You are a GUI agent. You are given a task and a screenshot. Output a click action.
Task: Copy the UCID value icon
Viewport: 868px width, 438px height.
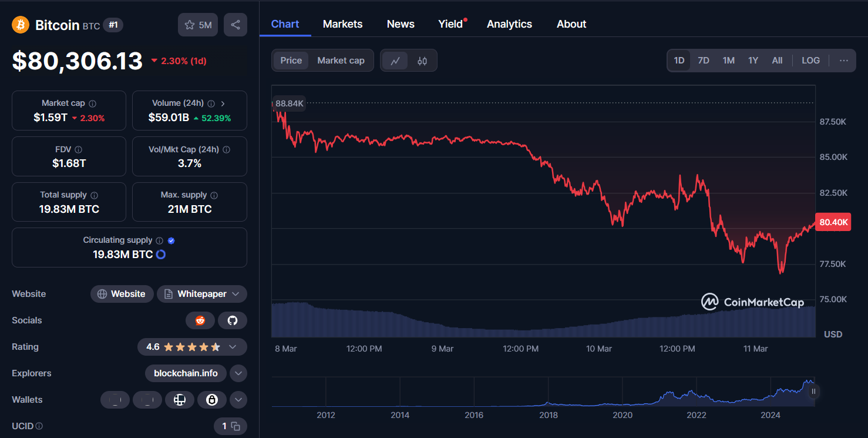[235, 426]
